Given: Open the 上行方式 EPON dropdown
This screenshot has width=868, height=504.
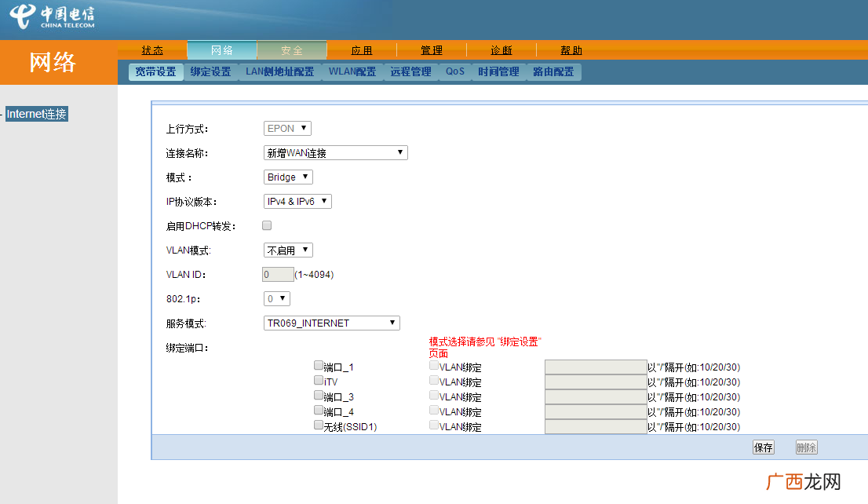Looking at the screenshot, I should click(287, 129).
